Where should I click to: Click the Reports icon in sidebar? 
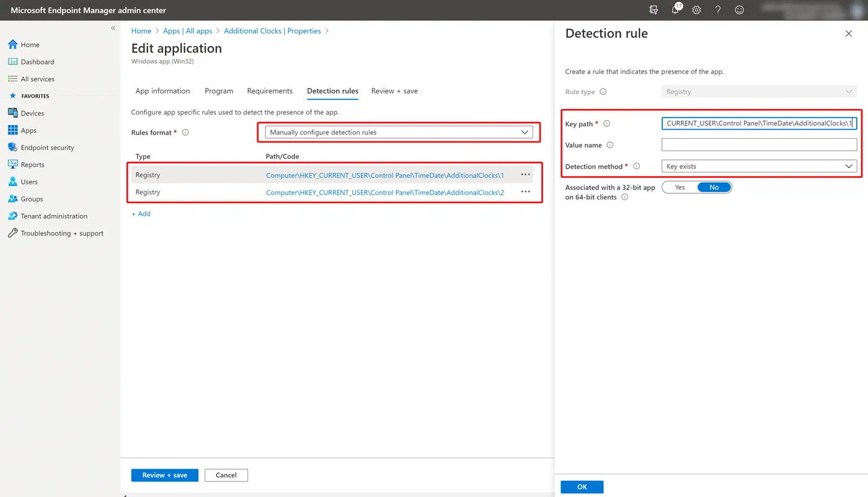point(12,164)
